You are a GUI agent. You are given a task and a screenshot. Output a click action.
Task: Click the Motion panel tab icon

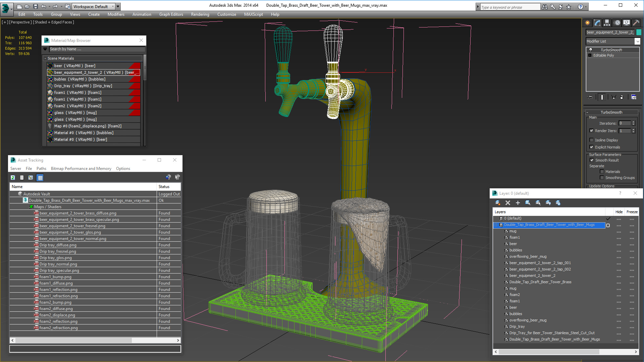coord(617,23)
